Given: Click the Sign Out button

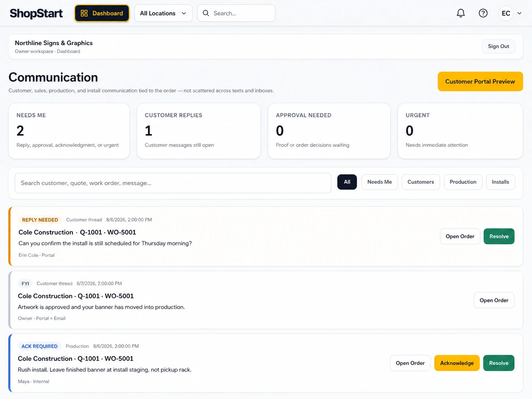Looking at the screenshot, I should (499, 46).
